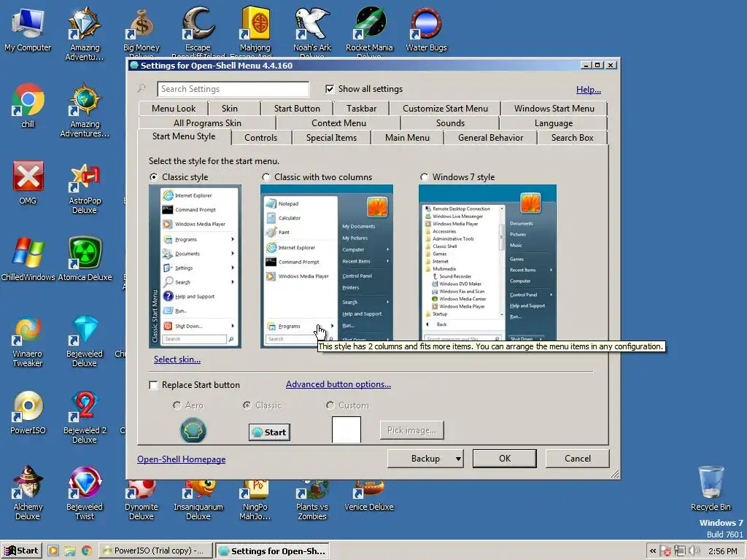Viewport: 747px width, 560px height.
Task: Open Advanced button options... link
Action: click(x=338, y=384)
